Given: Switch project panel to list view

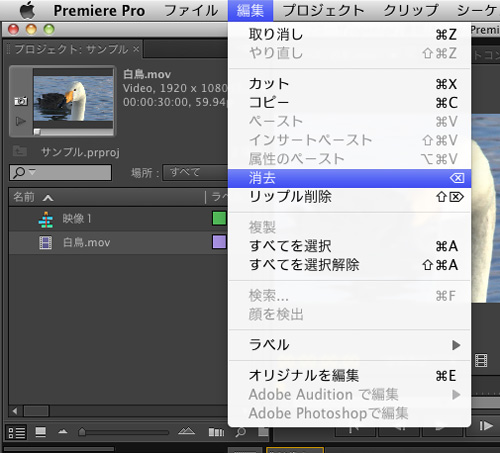Looking at the screenshot, I should tap(16, 433).
